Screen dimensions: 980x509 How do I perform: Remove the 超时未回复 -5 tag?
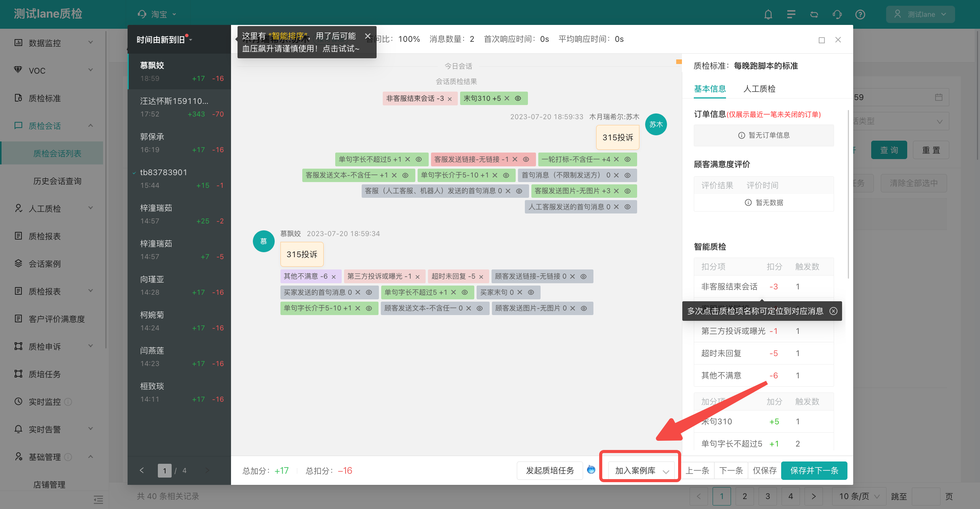[x=481, y=277]
